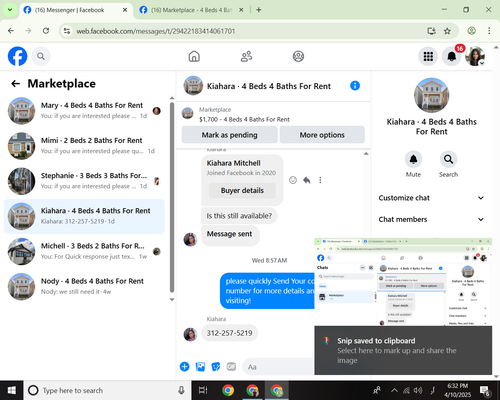Image resolution: width=500 pixels, height=400 pixels.
Task: Choose a GIF from composer
Action: [x=231, y=367]
